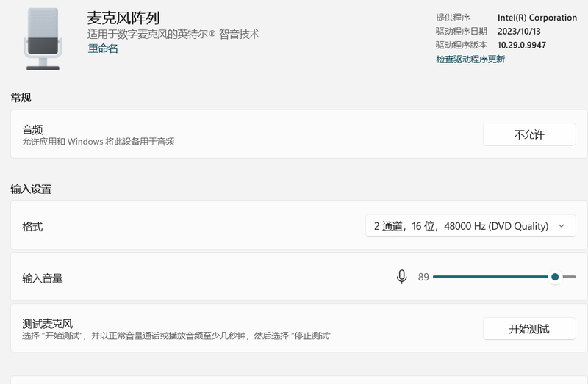Click the 重命名 link to rename device

(103, 48)
